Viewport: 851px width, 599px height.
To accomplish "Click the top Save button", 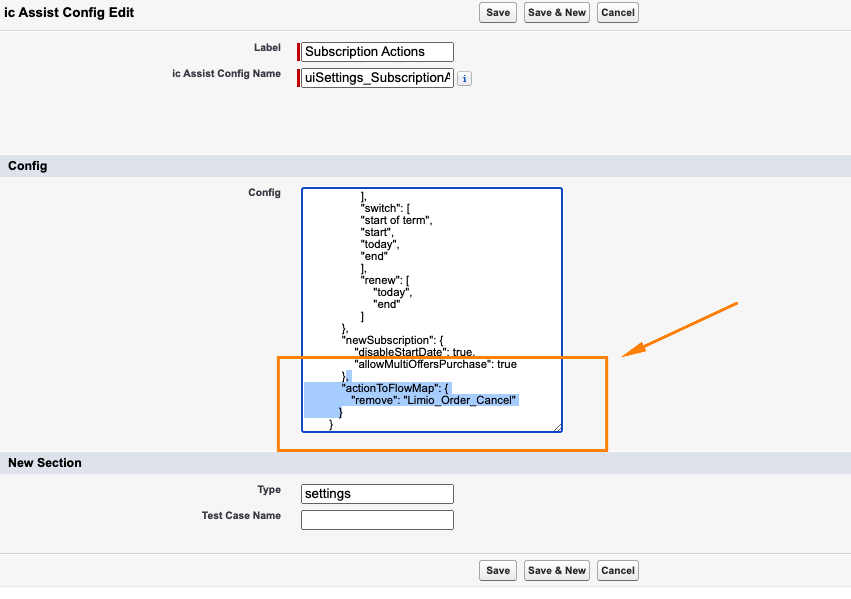I will tap(497, 13).
